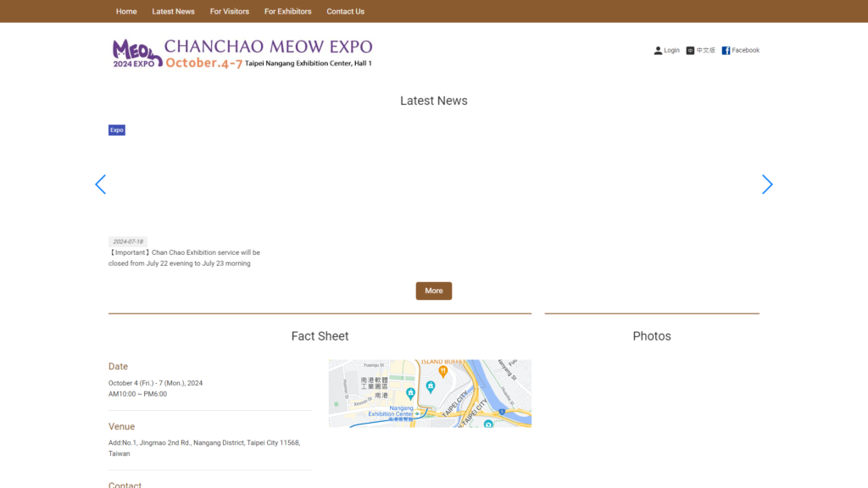Show previous news with left arrow
Screen dimensions: 868x488
100,184
